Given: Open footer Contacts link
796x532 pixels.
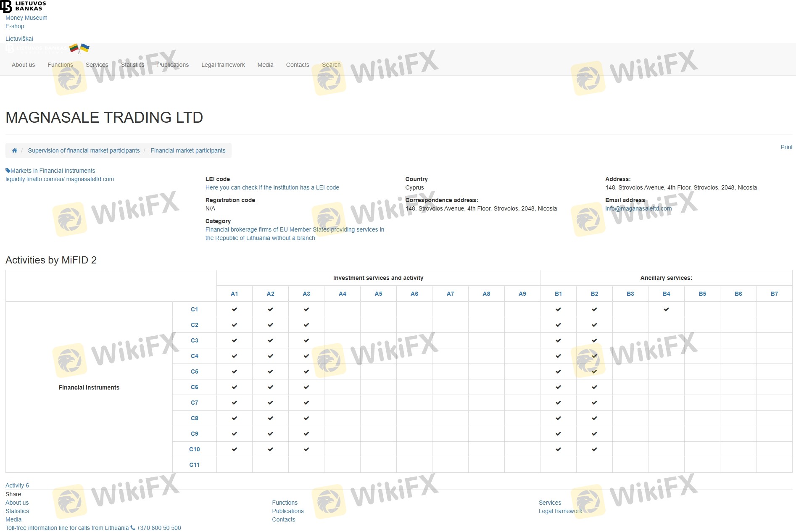Looking at the screenshot, I should click(x=284, y=519).
